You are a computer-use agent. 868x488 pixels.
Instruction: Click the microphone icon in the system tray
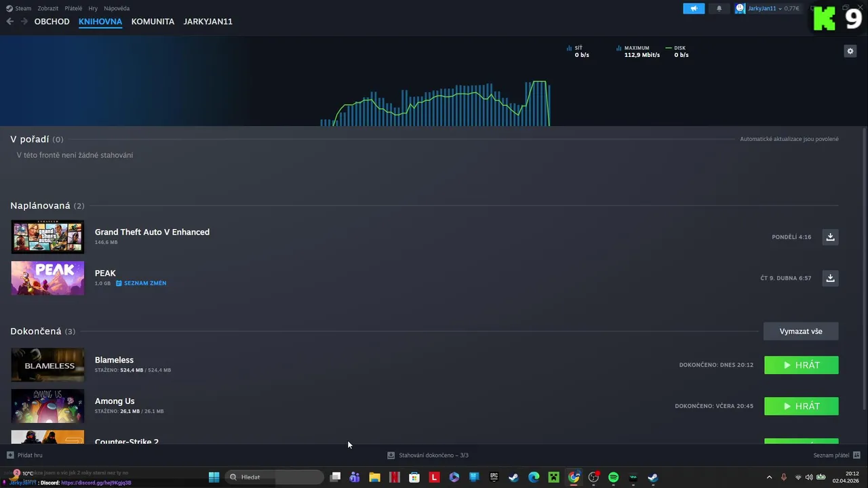[784, 477]
